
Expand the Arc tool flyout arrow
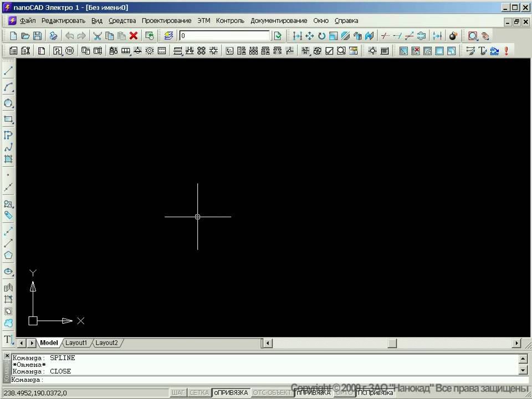click(x=13, y=91)
